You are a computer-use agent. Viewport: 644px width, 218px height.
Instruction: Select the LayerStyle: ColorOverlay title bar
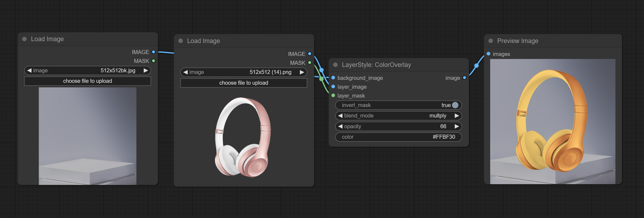[x=399, y=65]
